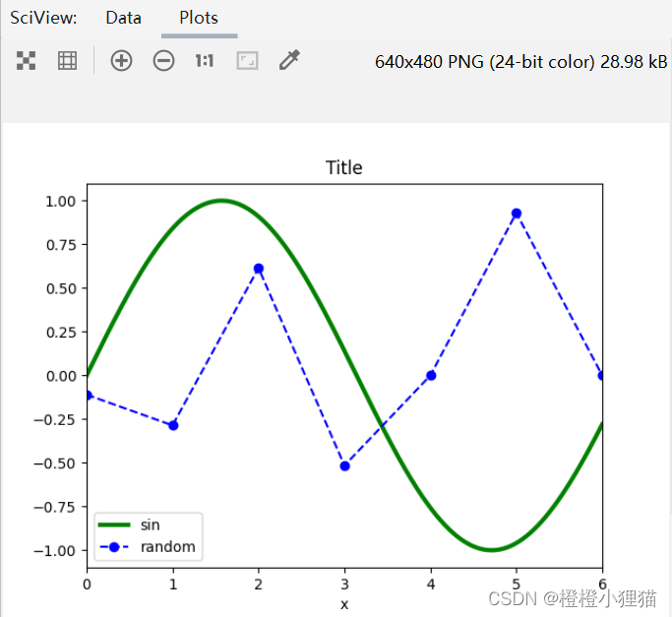Click the 'sin' legend entry
The image size is (672, 617).
150,525
